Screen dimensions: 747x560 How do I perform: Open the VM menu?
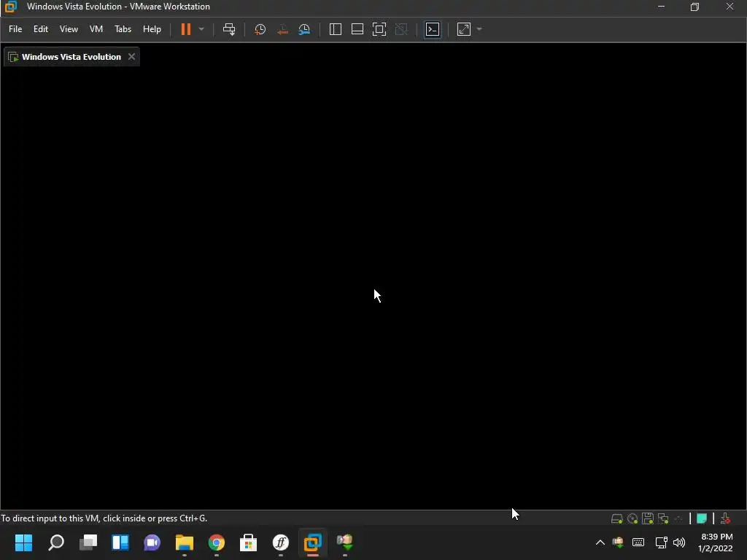click(96, 29)
